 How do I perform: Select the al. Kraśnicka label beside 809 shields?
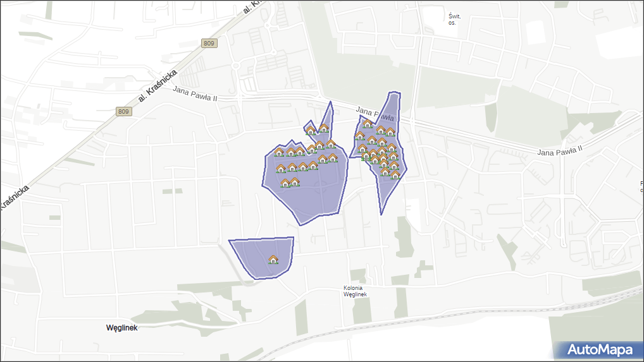pyautogui.click(x=158, y=86)
